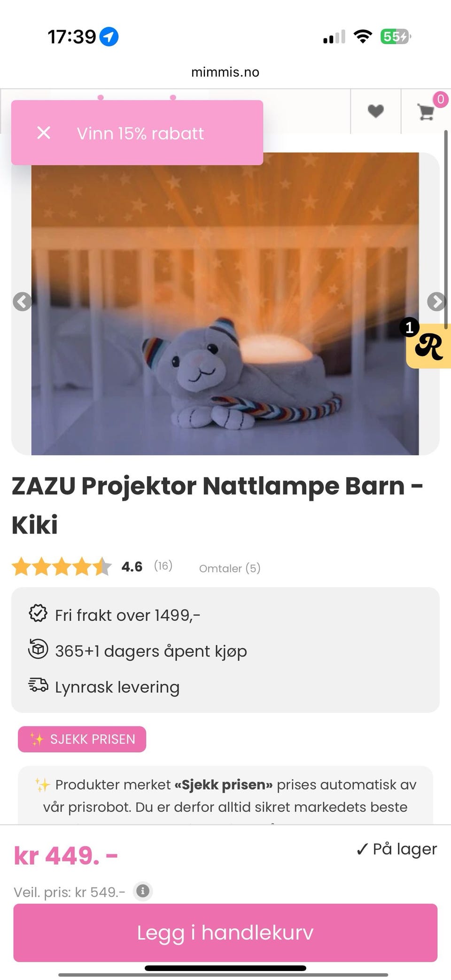Viewport: 451px width, 980px height.
Task: Open the shopping cart icon
Action: pyautogui.click(x=426, y=112)
